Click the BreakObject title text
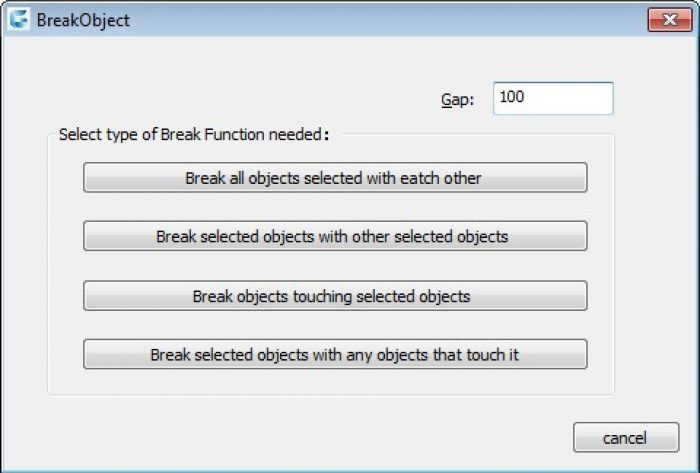 coord(83,20)
